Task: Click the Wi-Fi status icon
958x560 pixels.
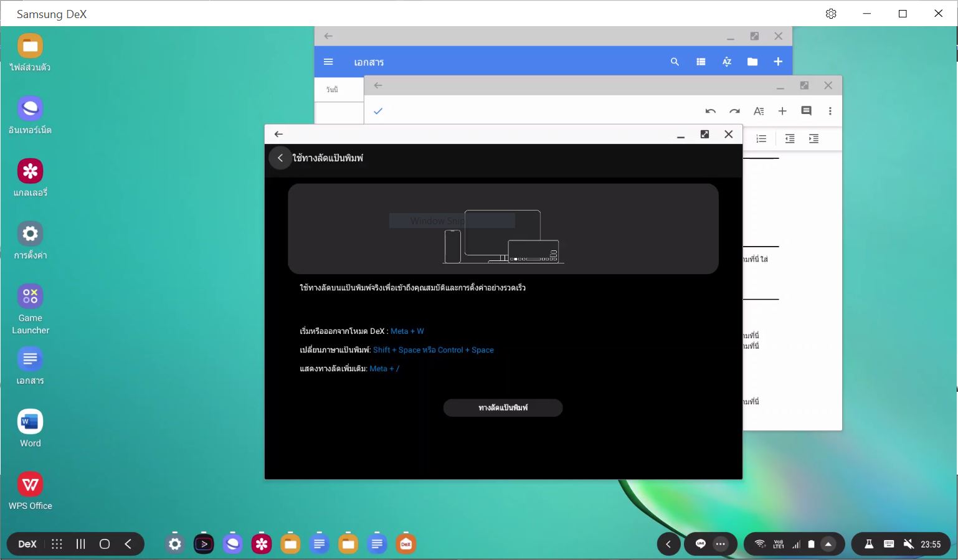Action: 760,544
